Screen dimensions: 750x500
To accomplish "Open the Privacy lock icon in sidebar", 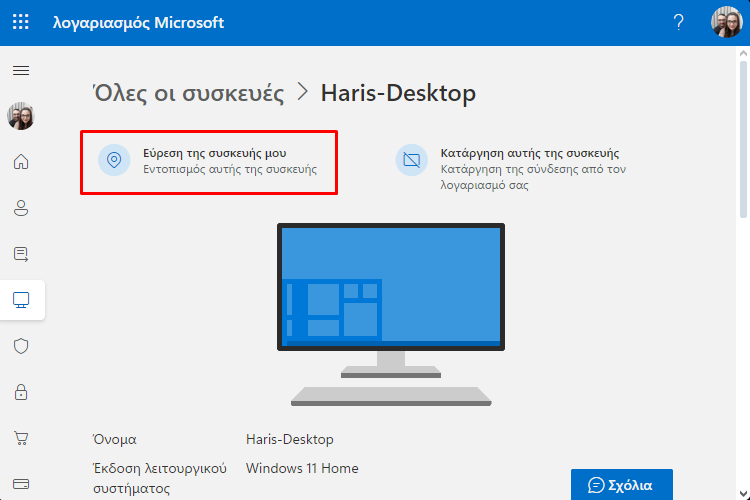I will coord(21,392).
